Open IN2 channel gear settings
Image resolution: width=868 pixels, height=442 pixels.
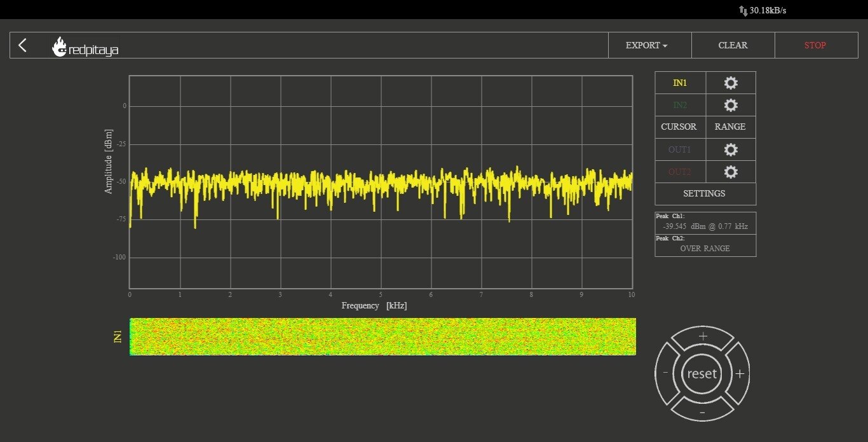click(731, 105)
